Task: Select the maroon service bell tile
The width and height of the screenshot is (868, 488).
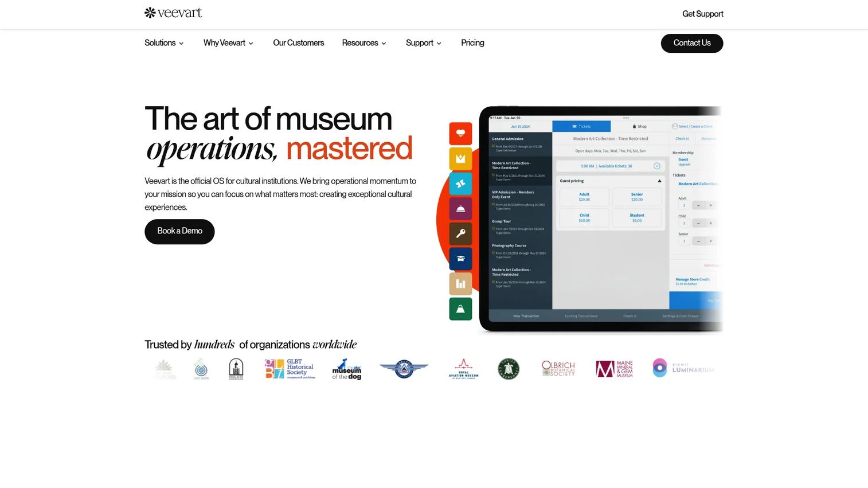Action: point(460,209)
